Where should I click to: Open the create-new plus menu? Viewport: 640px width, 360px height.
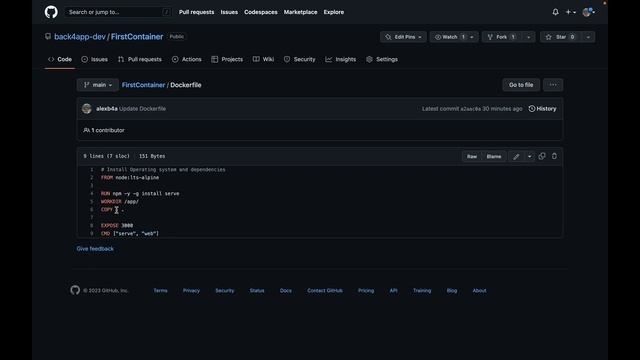pyautogui.click(x=570, y=12)
